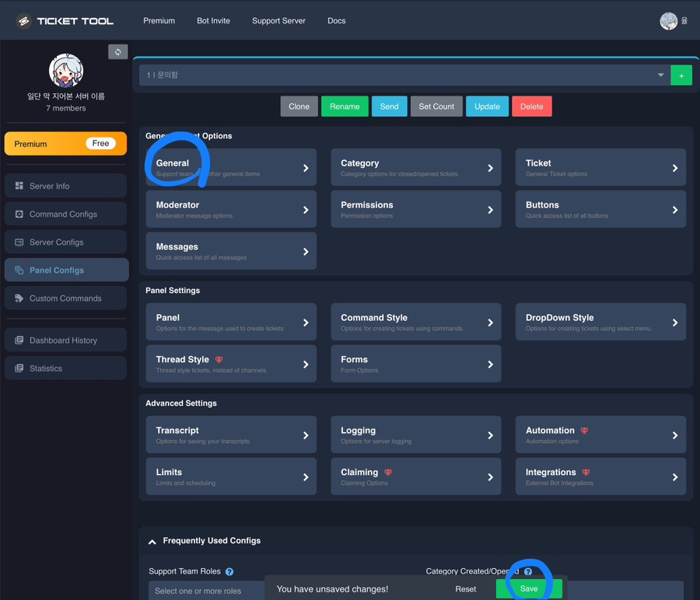The image size is (700, 600).
Task: Click the orange Premium Free banner
Action: click(x=65, y=144)
